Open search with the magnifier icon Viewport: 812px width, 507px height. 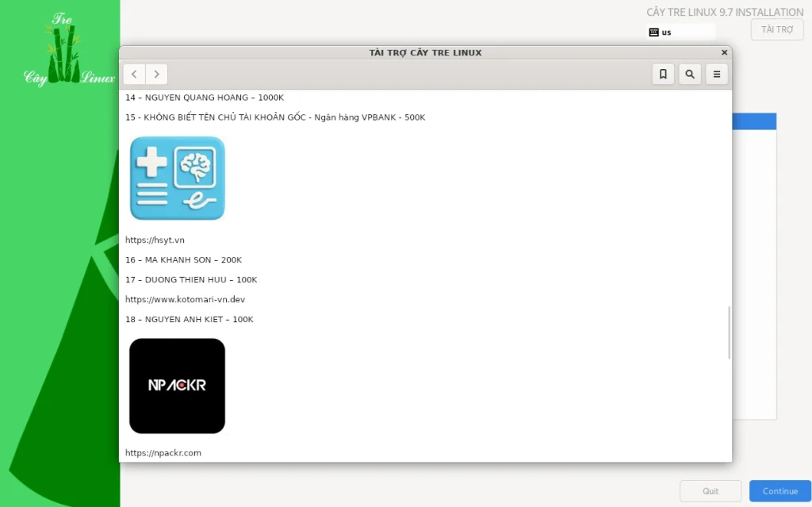point(690,74)
